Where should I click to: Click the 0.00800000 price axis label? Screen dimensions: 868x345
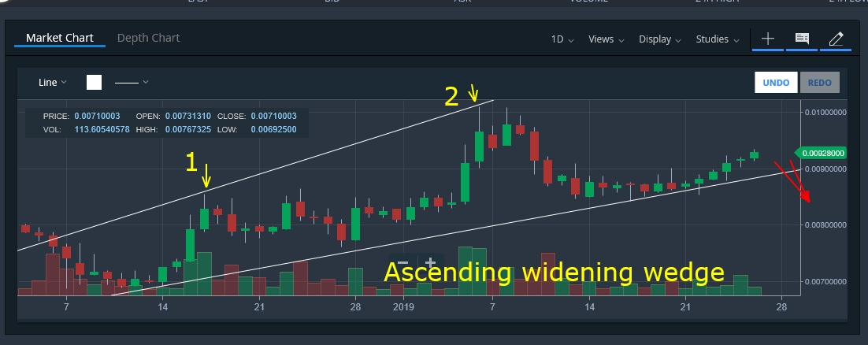[825, 224]
